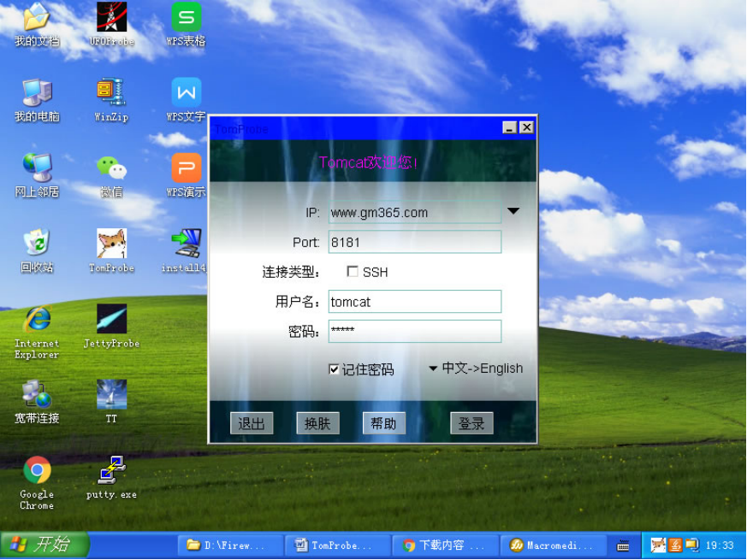
Task: Click the 登录 login button
Action: [471, 423]
